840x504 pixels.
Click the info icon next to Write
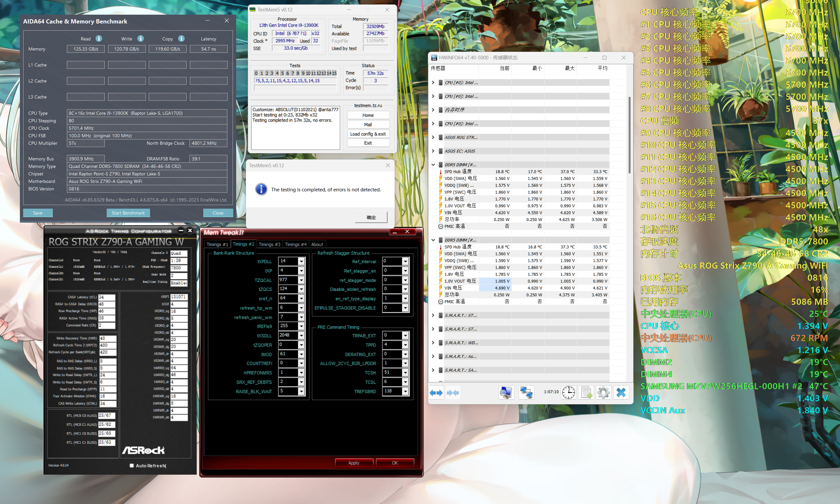[140, 38]
